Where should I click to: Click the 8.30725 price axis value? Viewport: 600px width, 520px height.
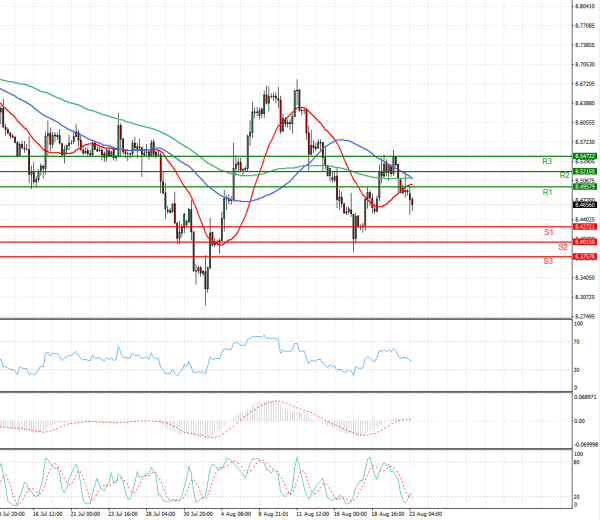click(x=585, y=297)
